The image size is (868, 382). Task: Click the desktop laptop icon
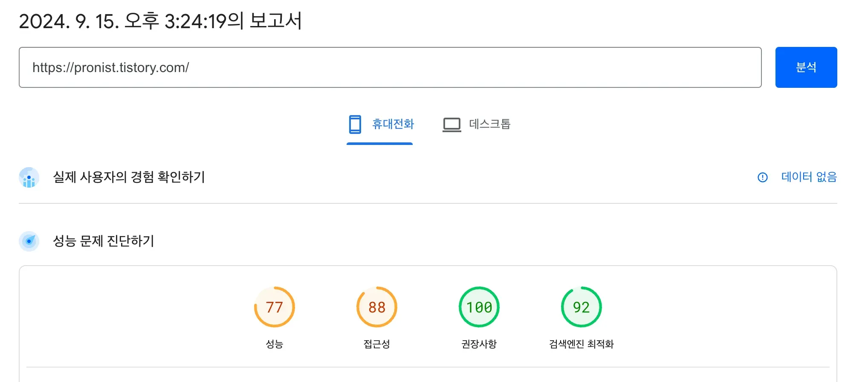coord(451,124)
